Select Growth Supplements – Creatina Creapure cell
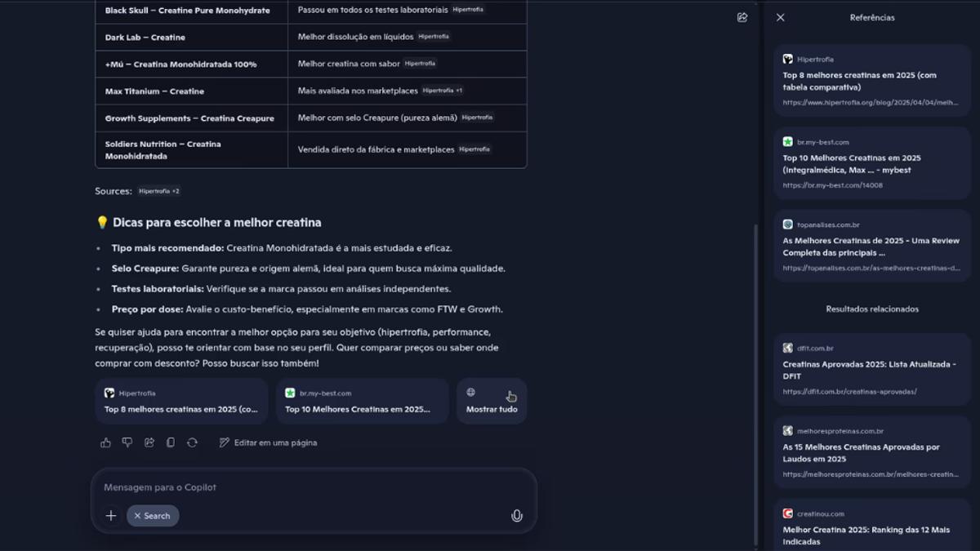Image resolution: width=980 pixels, height=551 pixels. tap(192, 118)
